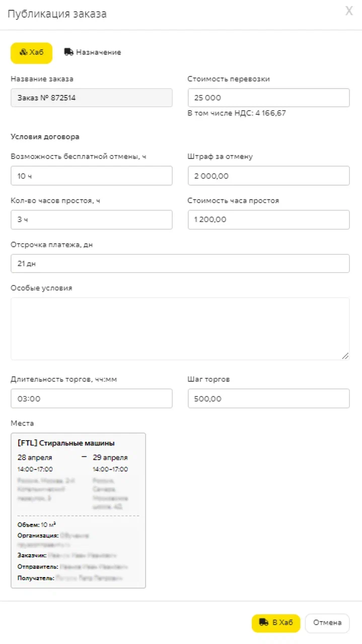Click the Шаг торгов field
Screen dimensions: 362x644
click(x=268, y=398)
